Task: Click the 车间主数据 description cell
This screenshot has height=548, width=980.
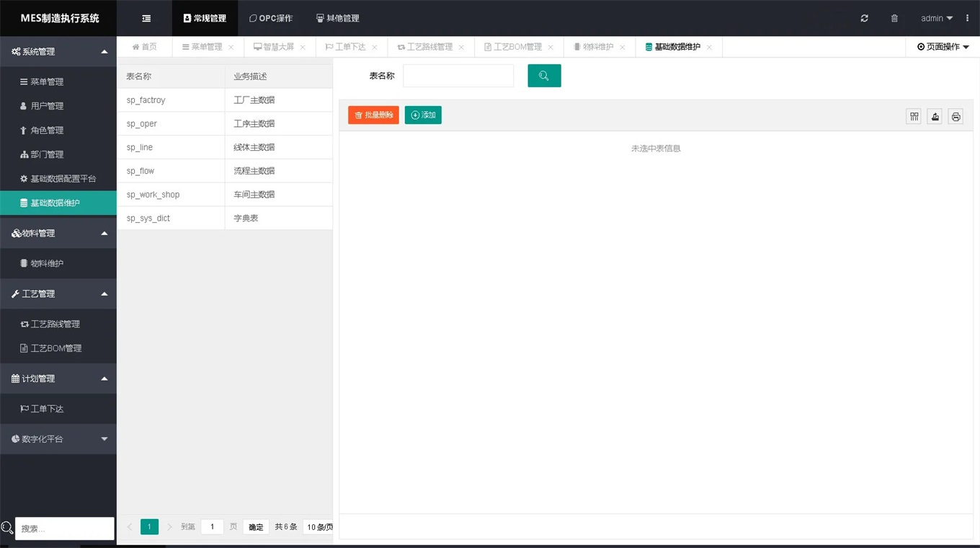Action: pos(279,195)
